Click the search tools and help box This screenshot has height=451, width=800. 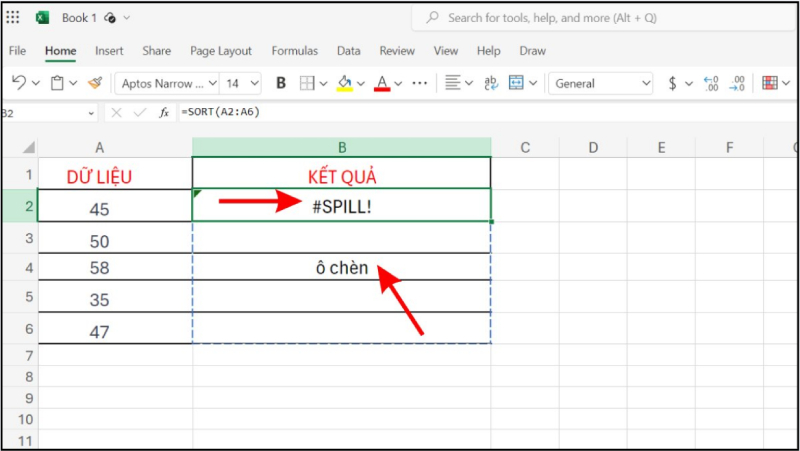605,18
